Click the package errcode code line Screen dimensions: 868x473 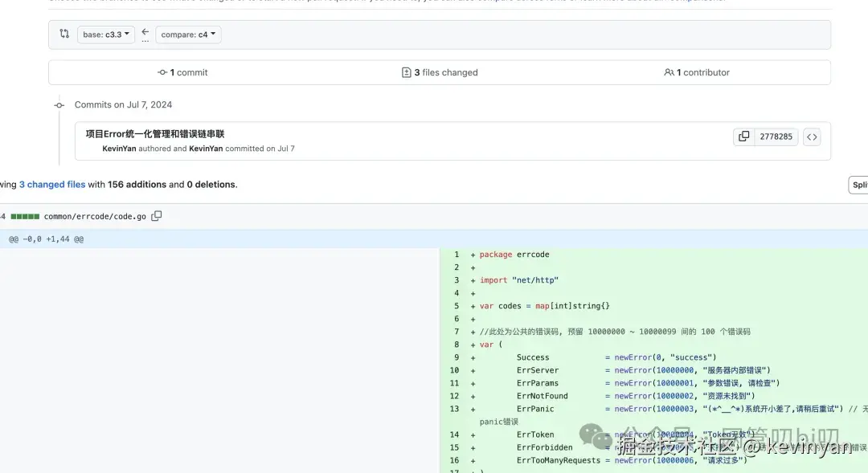pos(514,255)
